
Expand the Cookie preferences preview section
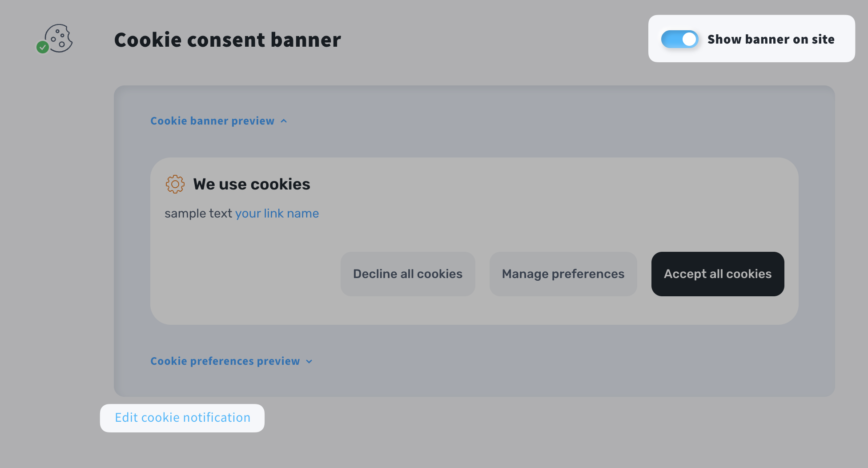pyautogui.click(x=225, y=361)
